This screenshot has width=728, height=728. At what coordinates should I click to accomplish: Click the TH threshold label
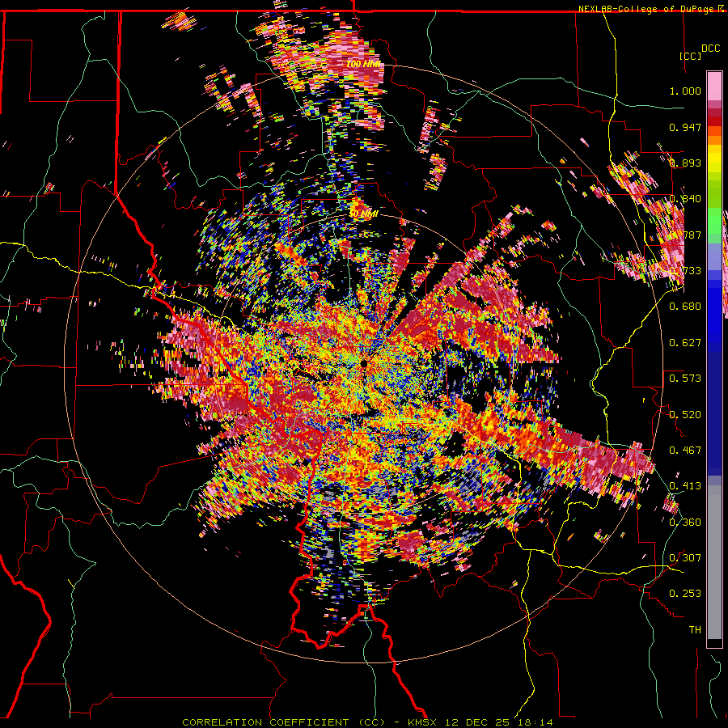695,630
